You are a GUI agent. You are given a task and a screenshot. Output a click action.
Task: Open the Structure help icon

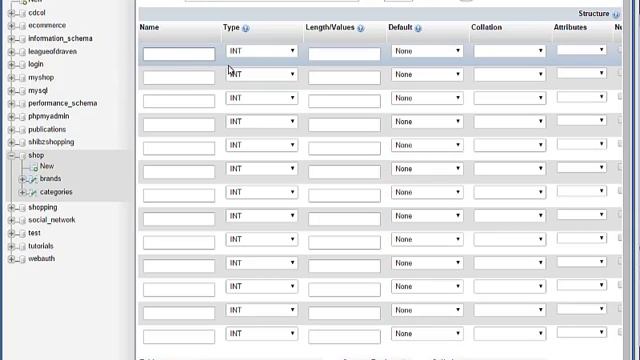616,14
